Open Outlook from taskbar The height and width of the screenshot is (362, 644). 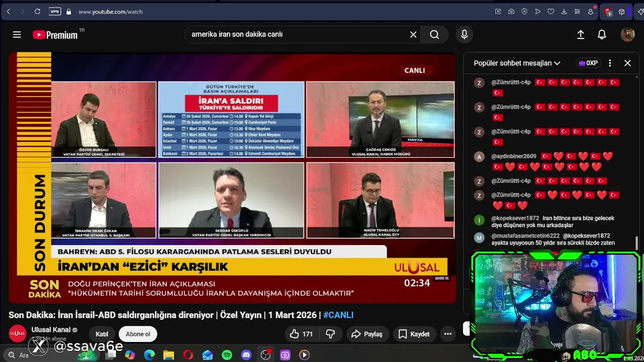pyautogui.click(x=207, y=355)
